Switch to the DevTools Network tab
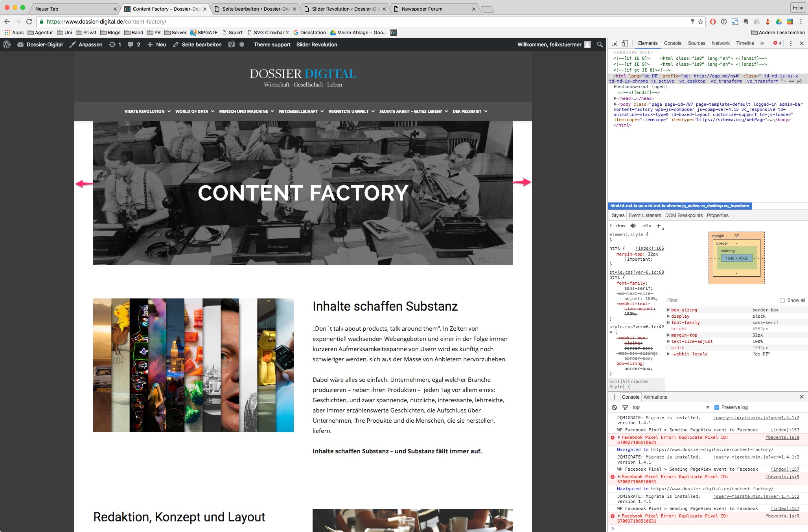808x532 pixels. 721,43
